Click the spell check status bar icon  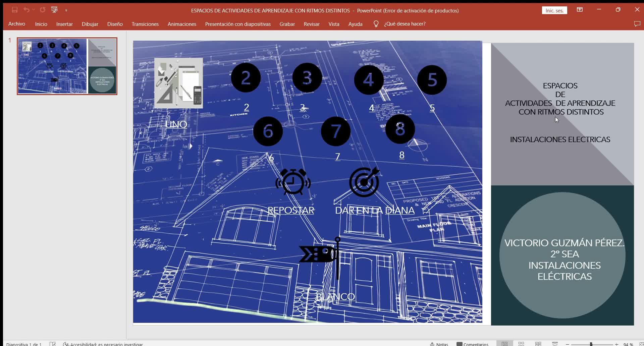point(53,344)
